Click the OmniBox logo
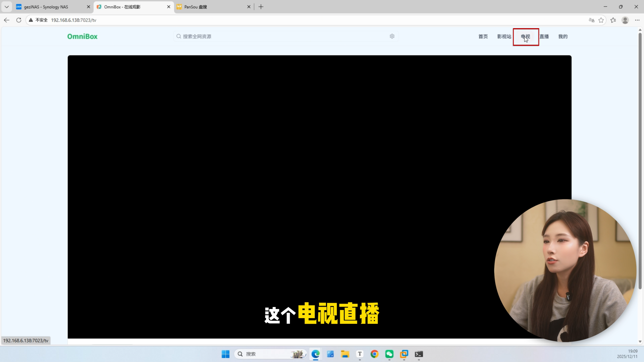 (82, 37)
